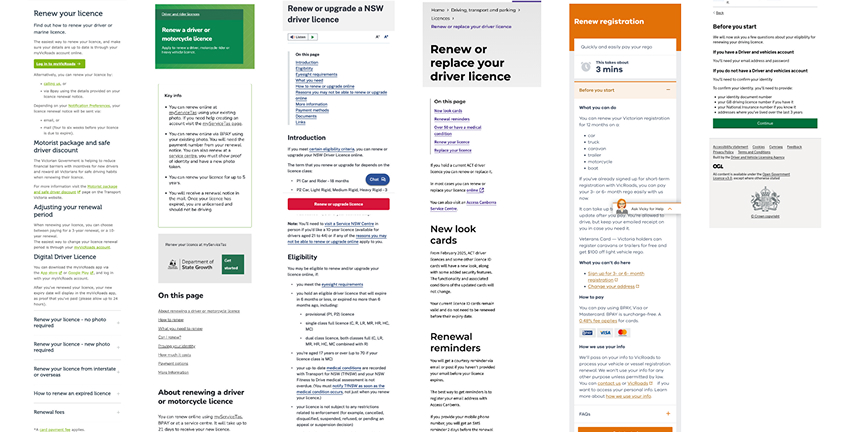Open the '0.48% fee applies' link
Screen dimensions: 855x433
pyautogui.click(x=598, y=321)
